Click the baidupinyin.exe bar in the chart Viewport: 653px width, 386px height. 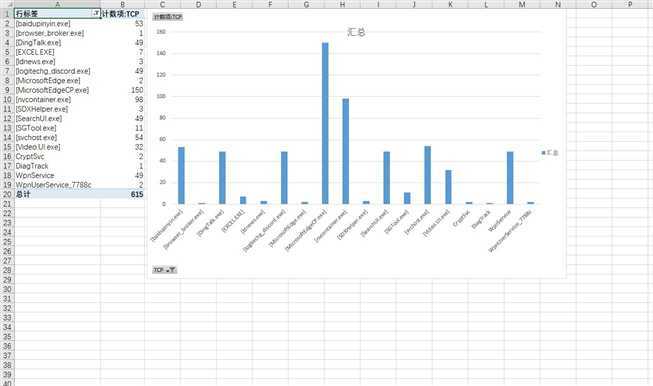pyautogui.click(x=181, y=175)
